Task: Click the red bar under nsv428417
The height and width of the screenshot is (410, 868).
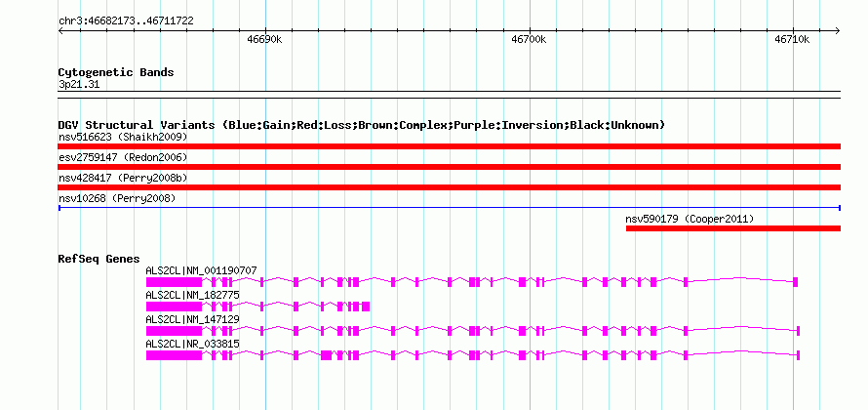Action: 450,187
